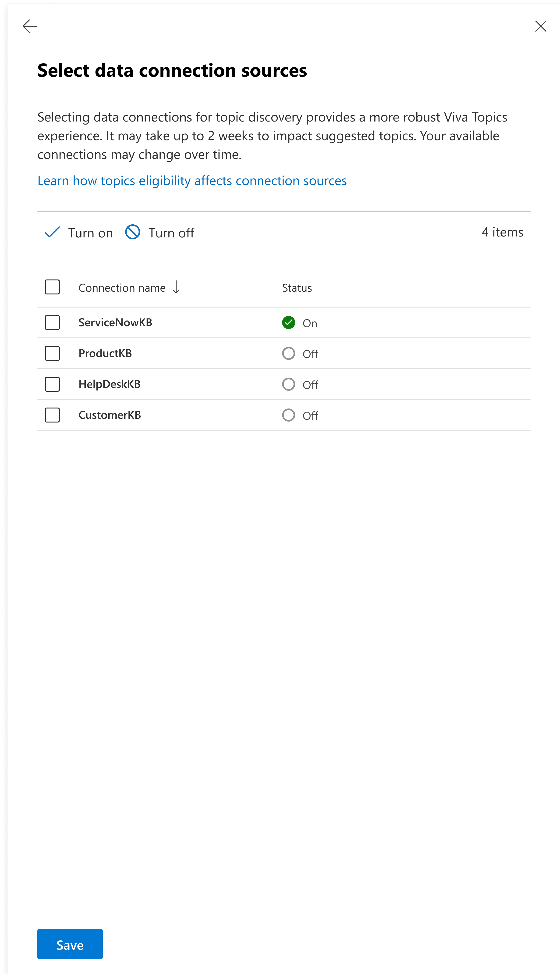Screen dimensions: 560x974
Task: Check the ProductKB checkbox
Action: click(x=52, y=353)
